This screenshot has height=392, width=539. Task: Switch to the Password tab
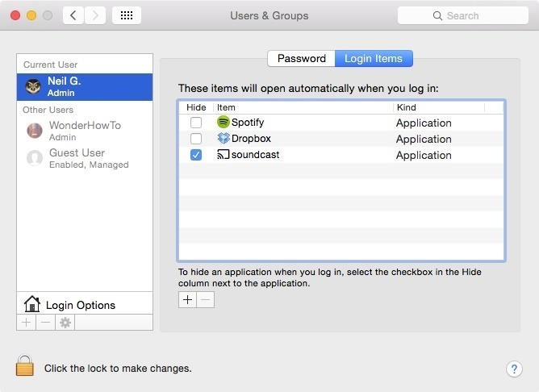click(302, 58)
